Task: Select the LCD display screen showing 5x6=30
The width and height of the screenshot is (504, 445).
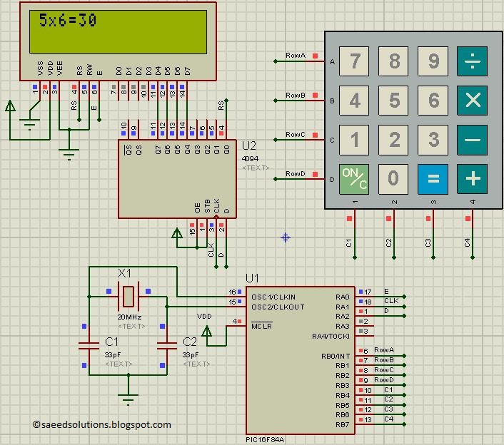Action: (118, 32)
